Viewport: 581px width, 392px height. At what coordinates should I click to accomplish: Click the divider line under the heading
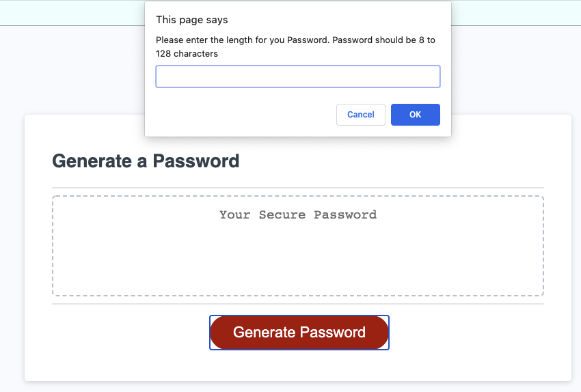[298, 188]
